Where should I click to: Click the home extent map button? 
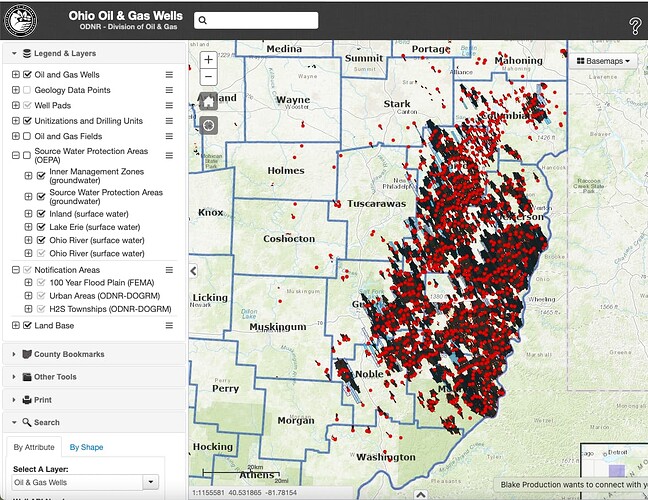tap(209, 100)
